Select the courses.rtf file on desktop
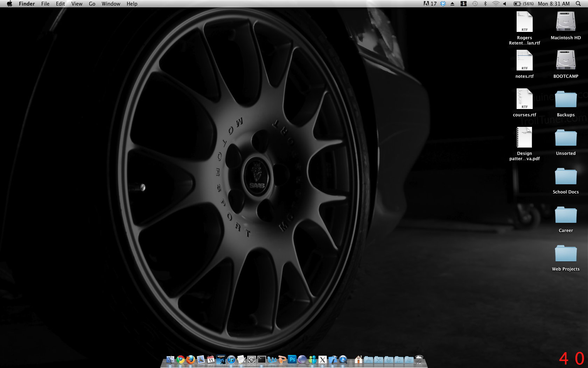588x368 pixels. click(524, 99)
